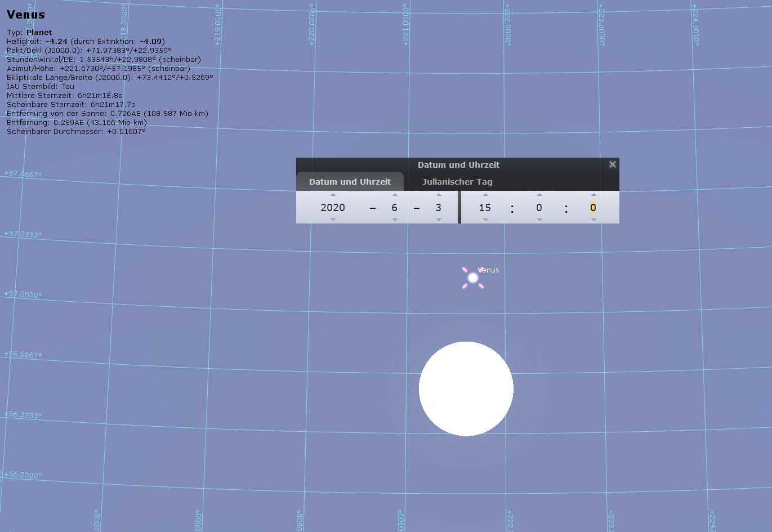Select the Datum und Uhrzeit tab
The height and width of the screenshot is (532, 772).
pyautogui.click(x=350, y=182)
